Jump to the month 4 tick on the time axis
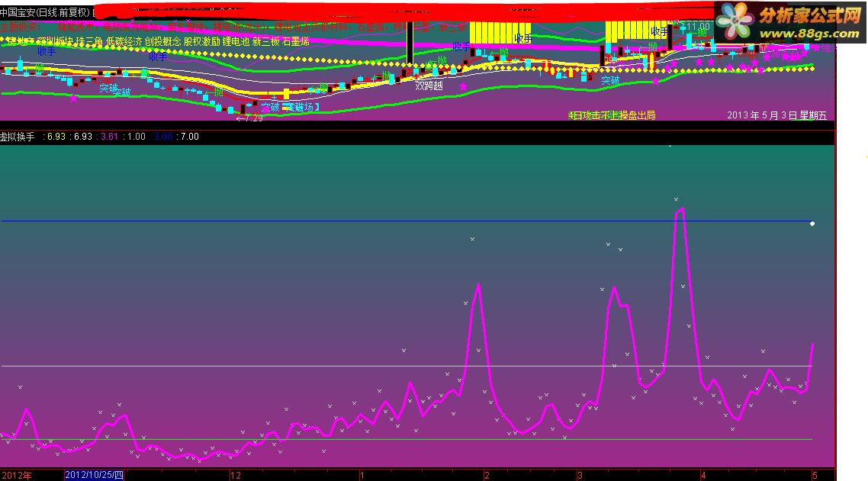The width and height of the screenshot is (868, 481). pos(703,476)
